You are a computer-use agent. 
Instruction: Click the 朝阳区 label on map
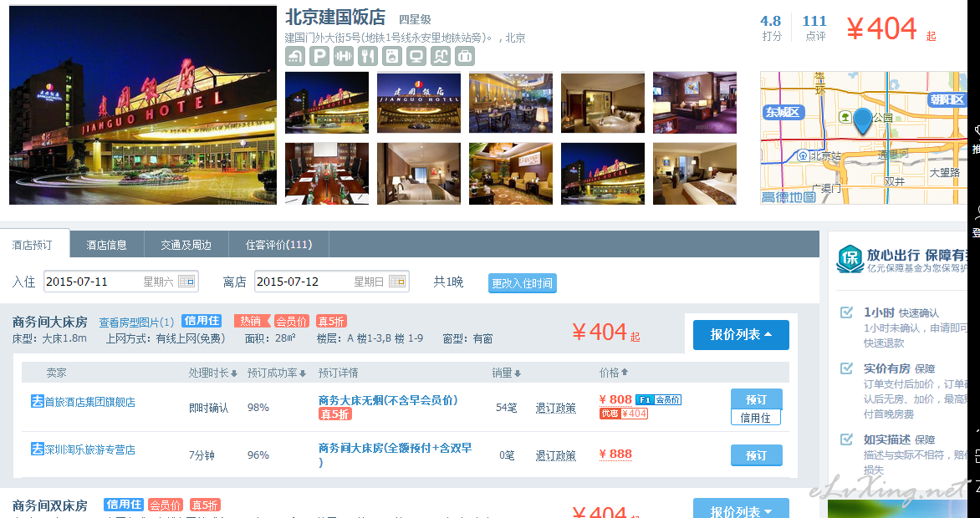pyautogui.click(x=947, y=99)
